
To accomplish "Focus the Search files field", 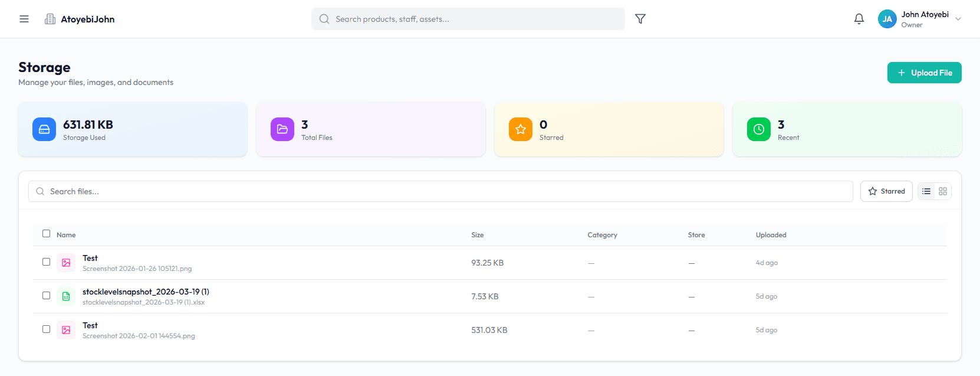I will [x=440, y=191].
